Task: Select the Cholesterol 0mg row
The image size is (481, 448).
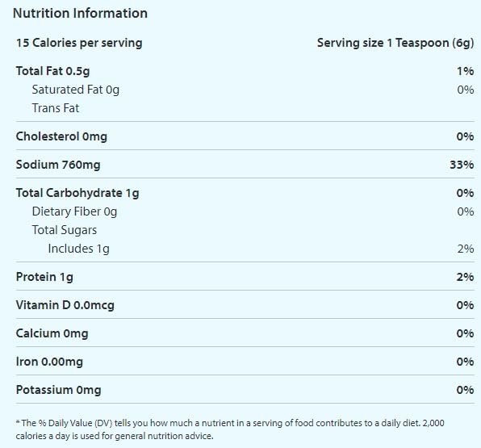Action: click(x=245, y=136)
